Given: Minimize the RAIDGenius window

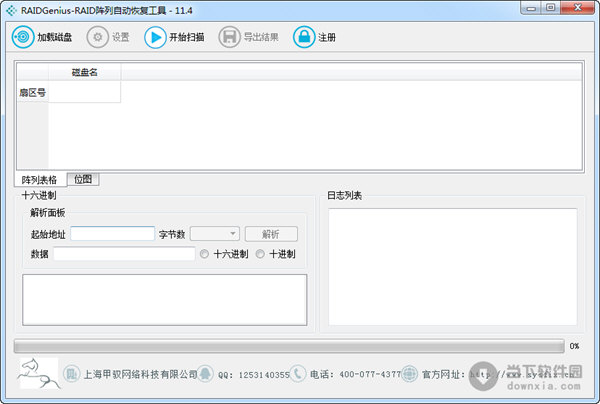Looking at the screenshot, I should [x=531, y=8].
